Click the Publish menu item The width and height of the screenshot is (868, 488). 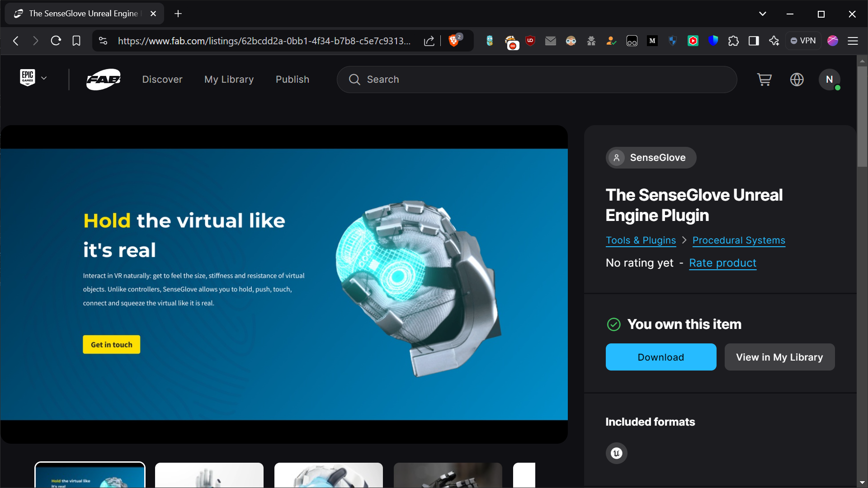point(292,79)
